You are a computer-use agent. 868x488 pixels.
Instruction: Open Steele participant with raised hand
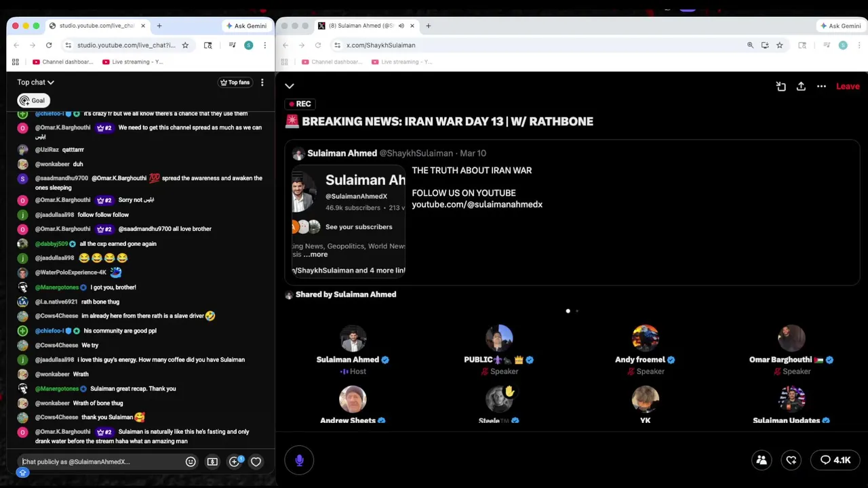(499, 399)
